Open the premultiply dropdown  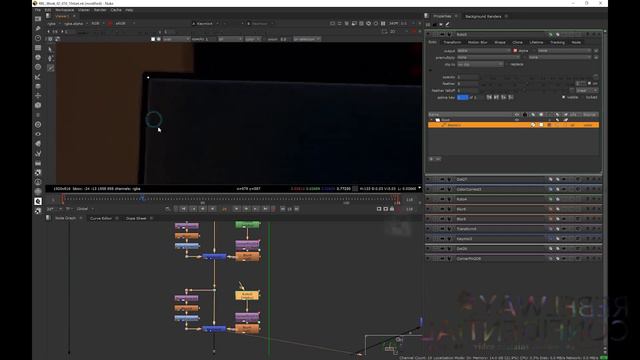[x=488, y=58]
